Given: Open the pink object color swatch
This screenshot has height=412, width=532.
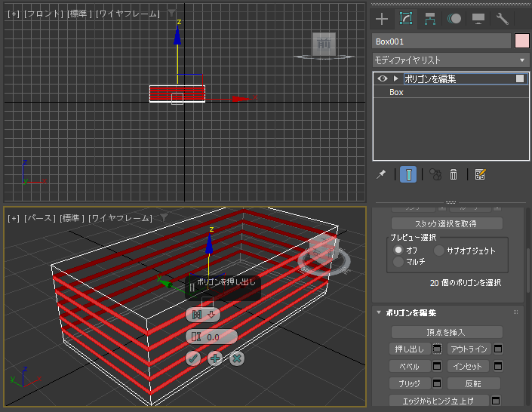Looking at the screenshot, I should point(522,41).
